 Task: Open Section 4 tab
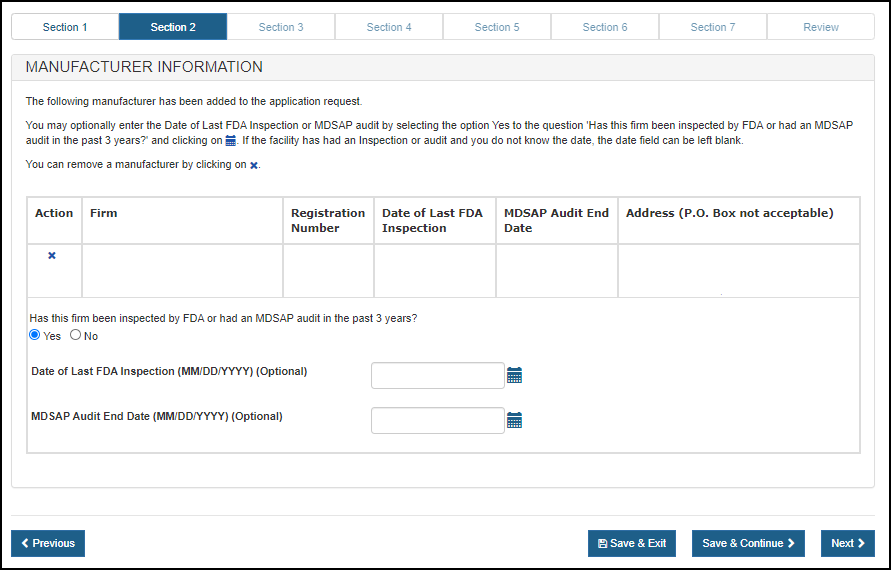389,27
